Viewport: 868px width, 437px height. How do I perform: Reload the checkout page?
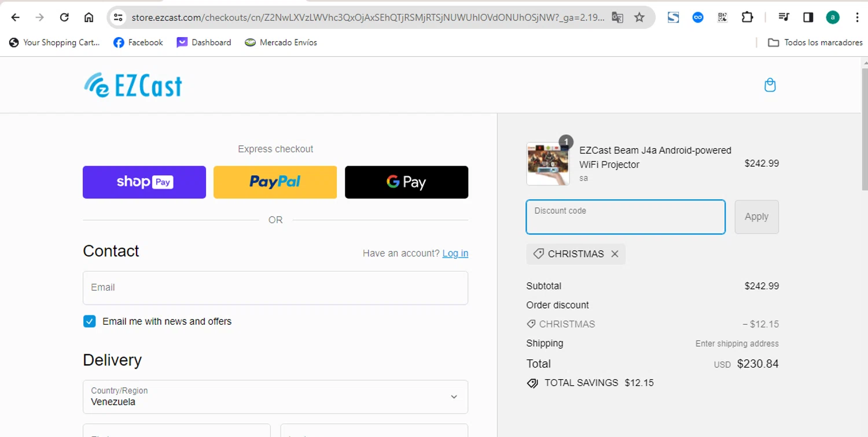(64, 17)
